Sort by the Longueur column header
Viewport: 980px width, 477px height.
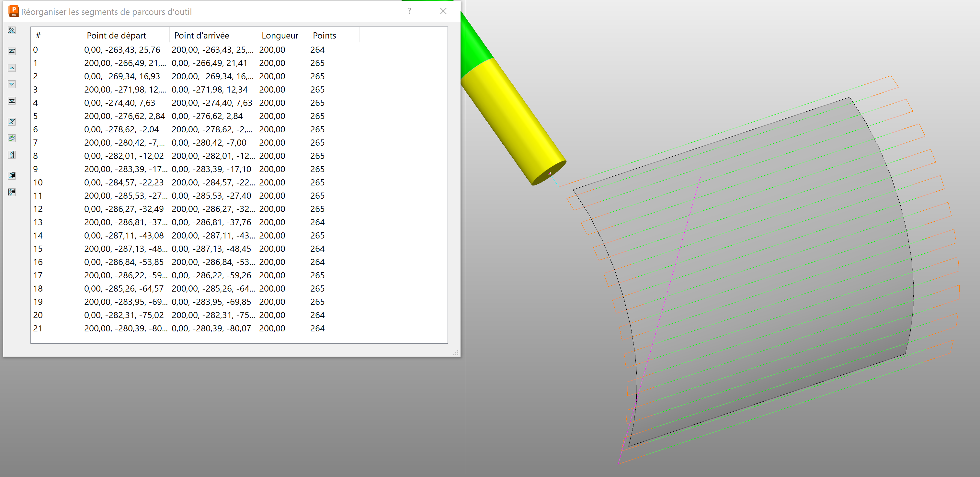coord(280,35)
